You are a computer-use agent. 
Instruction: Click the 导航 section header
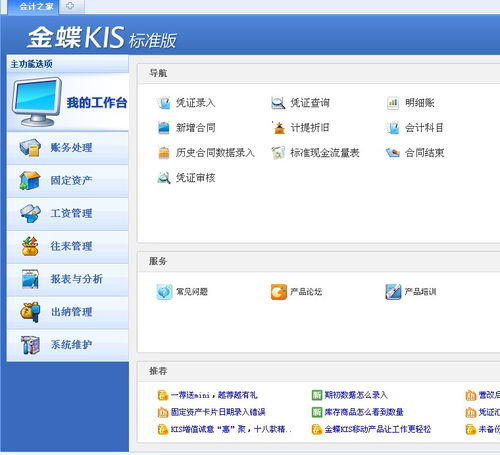coord(158,73)
